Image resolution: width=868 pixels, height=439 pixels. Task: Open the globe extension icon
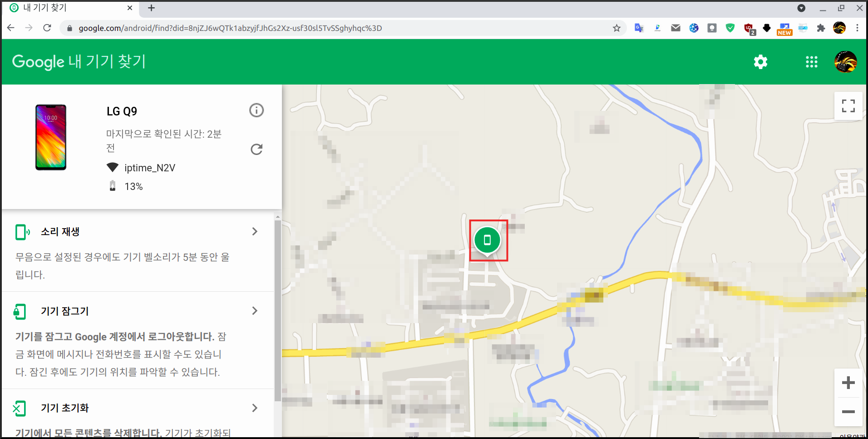[694, 28]
